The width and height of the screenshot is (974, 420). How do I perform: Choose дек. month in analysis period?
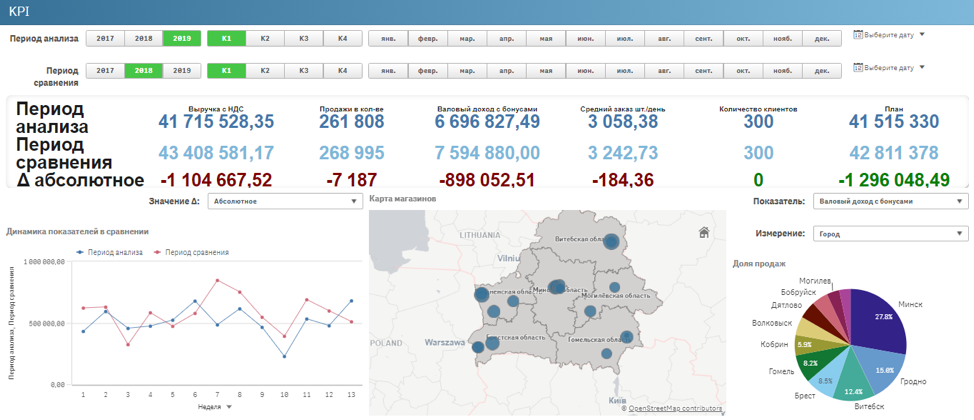[x=822, y=39]
